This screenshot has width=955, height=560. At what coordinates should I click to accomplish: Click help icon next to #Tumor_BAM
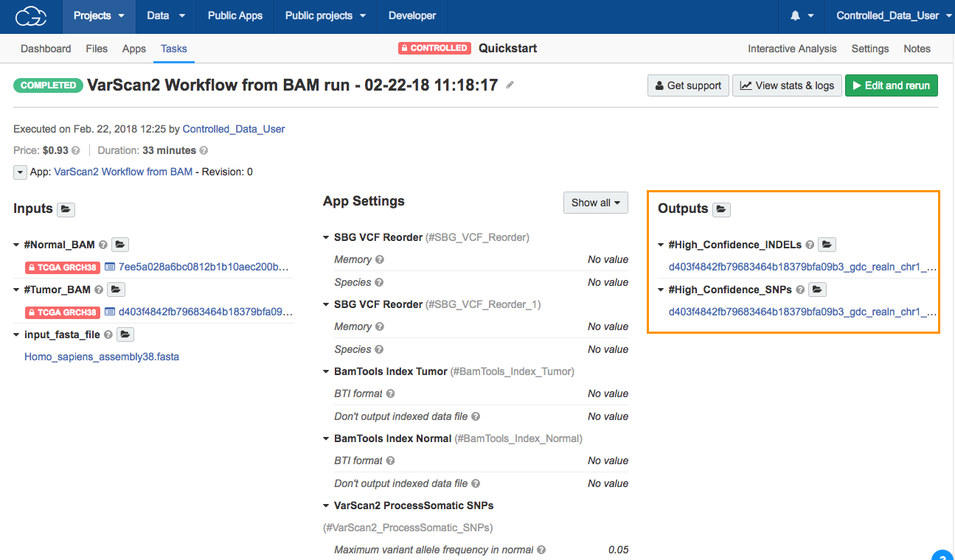tap(99, 290)
